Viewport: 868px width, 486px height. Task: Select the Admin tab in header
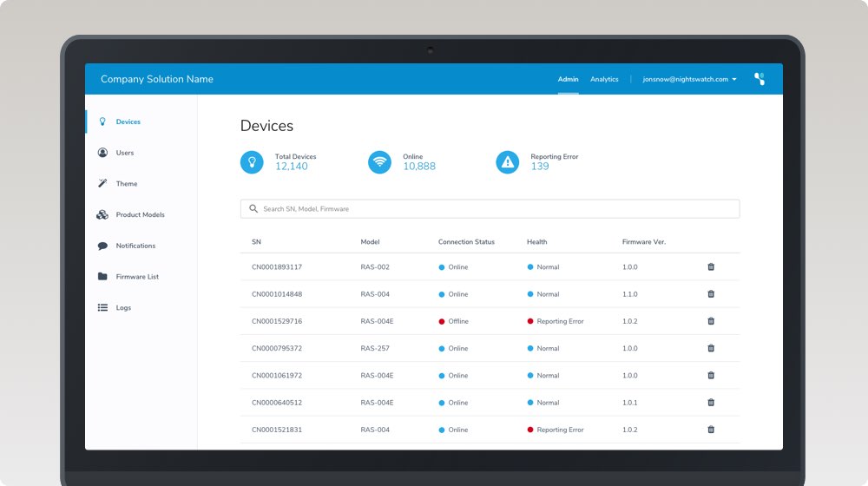[568, 79]
